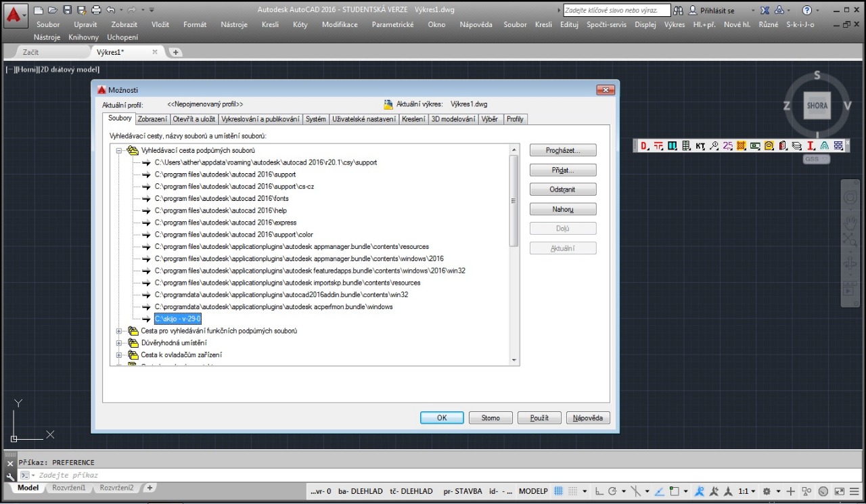Click the purple 25 icon in floating toolbar

tap(728, 145)
